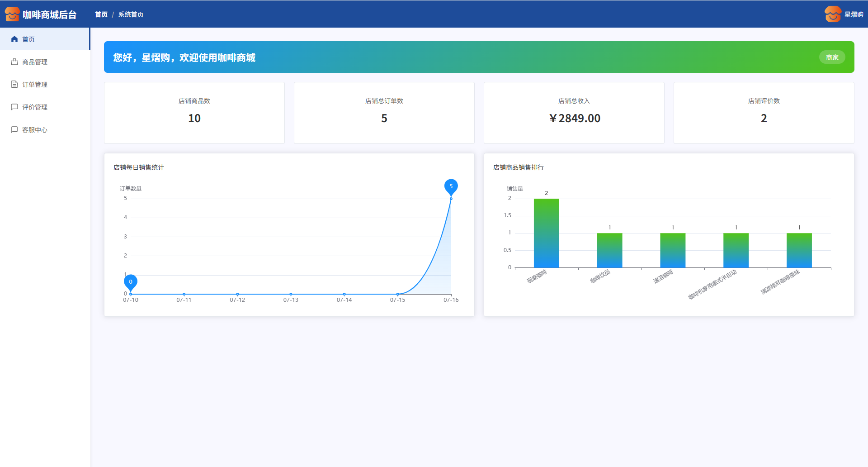
Task: Click the 店铺商品数 stat card
Action: click(194, 113)
